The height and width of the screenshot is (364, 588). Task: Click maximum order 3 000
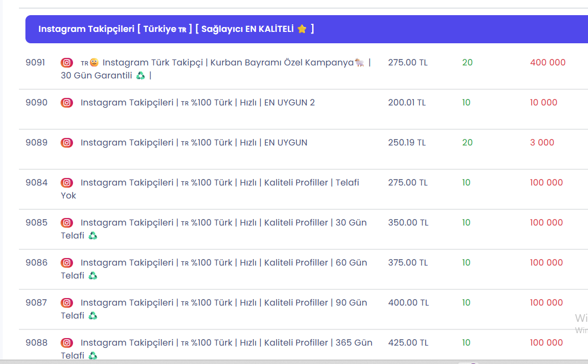point(542,143)
